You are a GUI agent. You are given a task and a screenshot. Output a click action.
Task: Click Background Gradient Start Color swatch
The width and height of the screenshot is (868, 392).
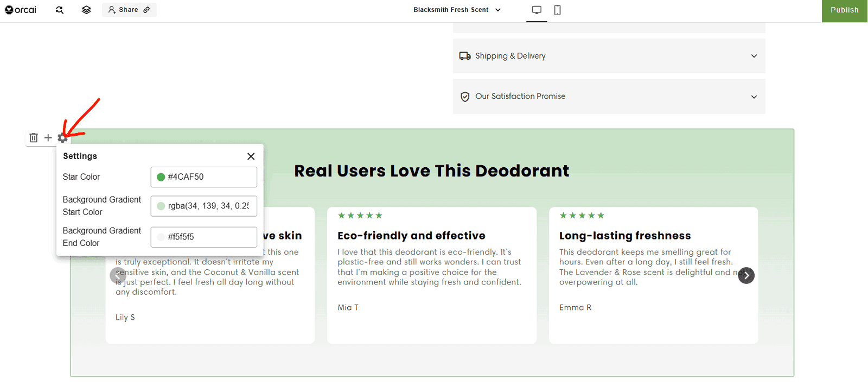pos(161,206)
